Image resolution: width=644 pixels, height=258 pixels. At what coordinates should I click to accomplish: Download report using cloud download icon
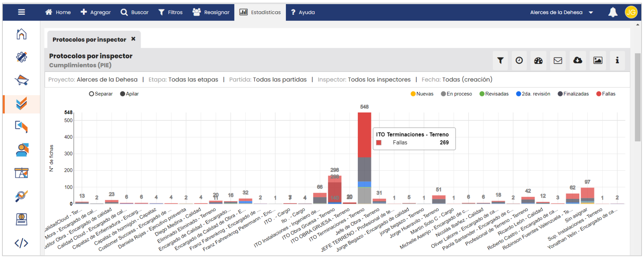(x=578, y=61)
